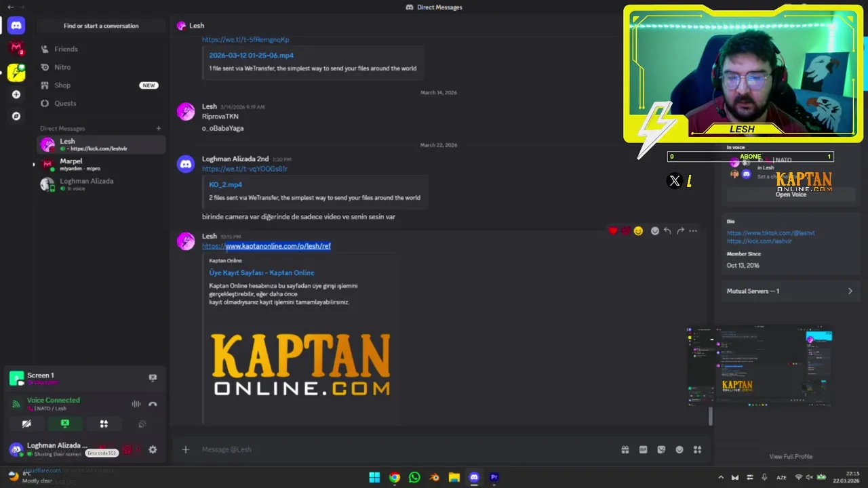Disconnect from voice call
This screenshot has width=868, height=488.
[153, 404]
